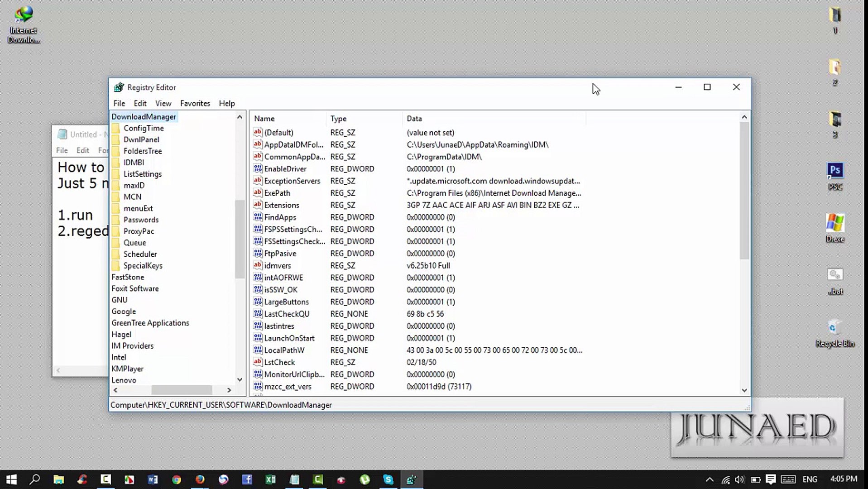
Task: Expand the Google registry key
Action: click(x=124, y=311)
